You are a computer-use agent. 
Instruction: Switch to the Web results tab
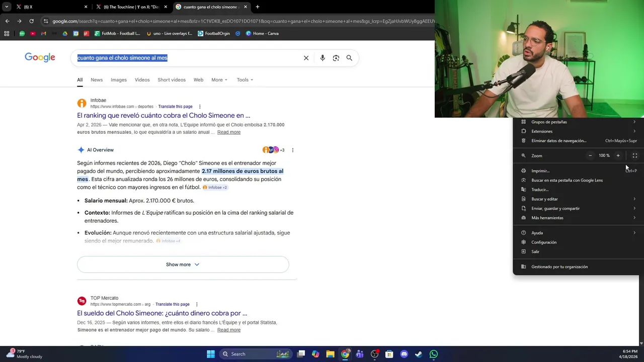[199, 80]
